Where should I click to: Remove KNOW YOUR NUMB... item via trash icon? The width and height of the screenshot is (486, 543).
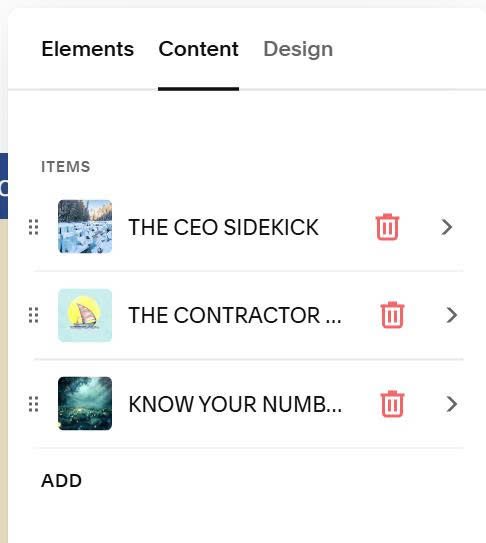click(392, 404)
